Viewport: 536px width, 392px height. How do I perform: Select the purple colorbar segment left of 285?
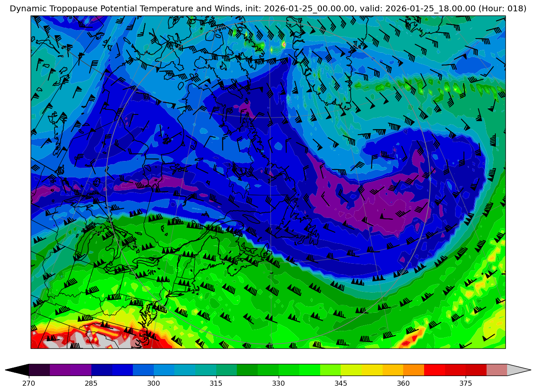81,370
